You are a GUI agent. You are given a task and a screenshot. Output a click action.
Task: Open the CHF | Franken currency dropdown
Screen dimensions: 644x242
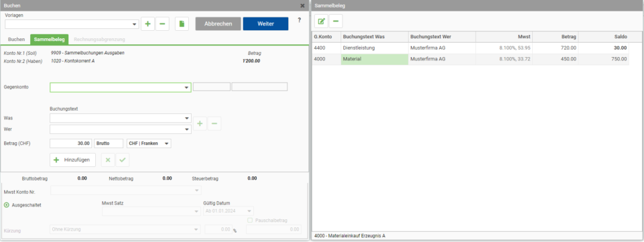point(149,143)
